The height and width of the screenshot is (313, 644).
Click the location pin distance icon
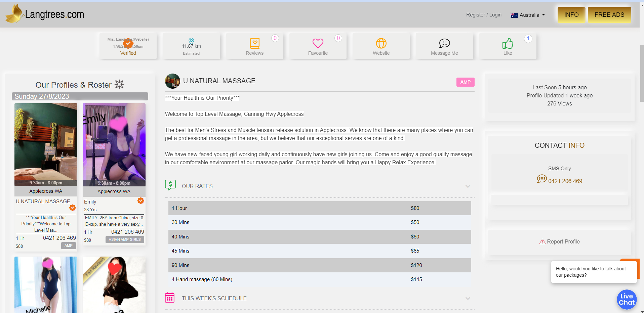[191, 41]
